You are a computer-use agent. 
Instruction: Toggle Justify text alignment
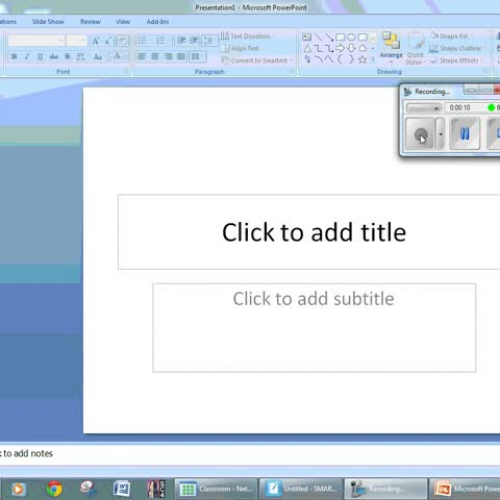tap(181, 56)
